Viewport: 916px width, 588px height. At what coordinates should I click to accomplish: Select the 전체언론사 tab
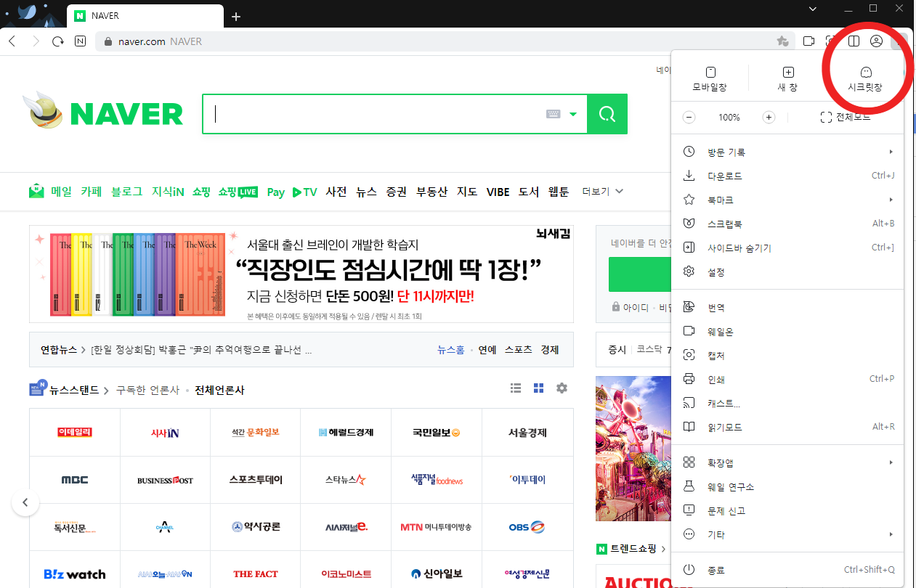coord(219,391)
